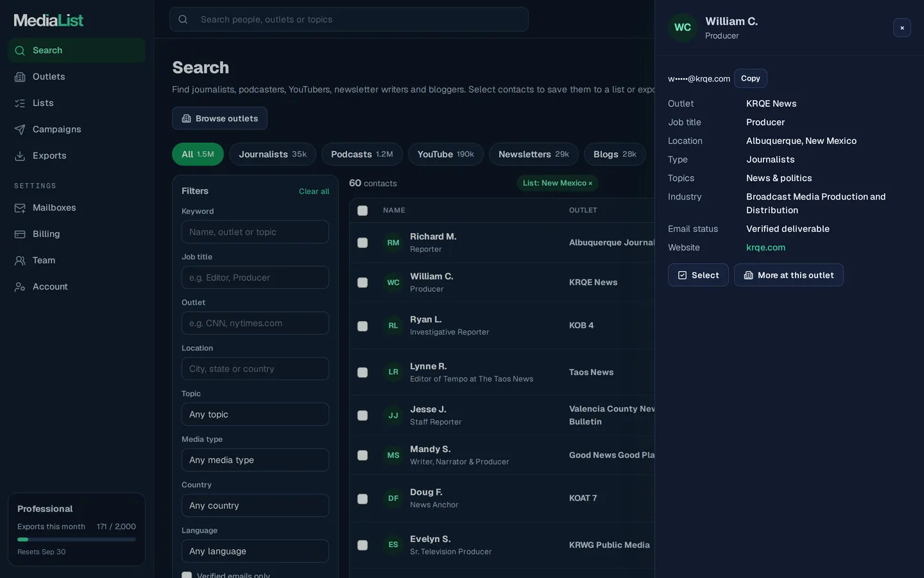Switch to the Journalists tab

(273, 154)
